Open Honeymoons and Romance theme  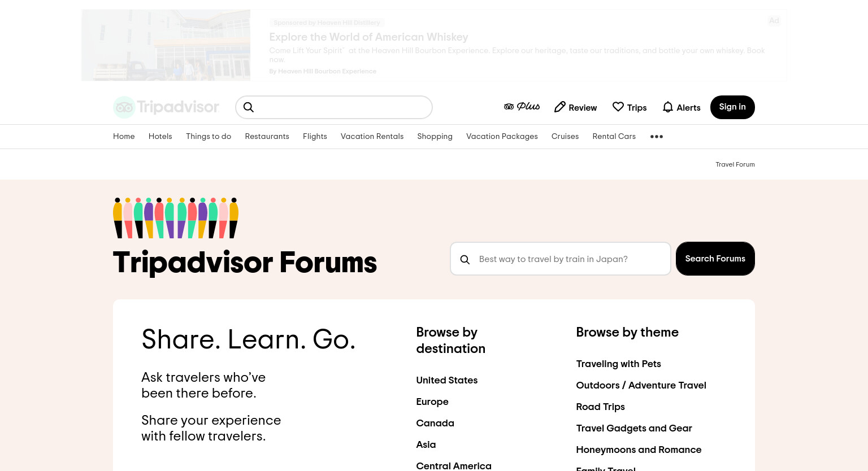tap(639, 450)
